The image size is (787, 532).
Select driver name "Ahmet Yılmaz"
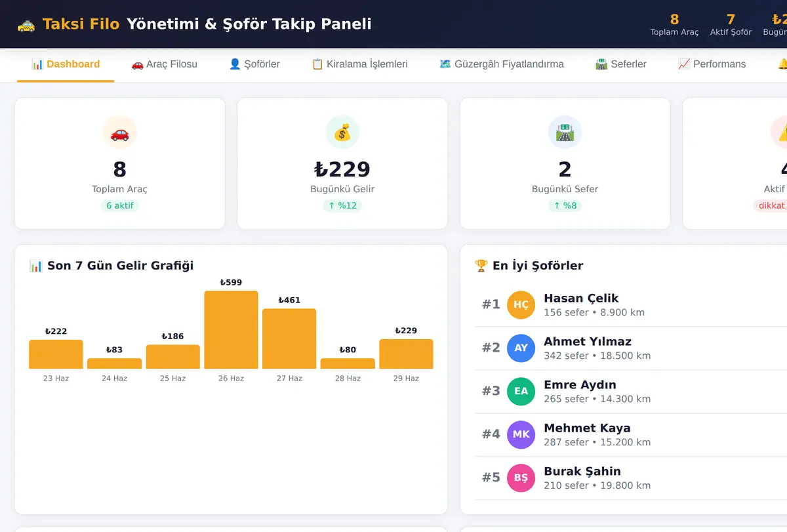[588, 342]
